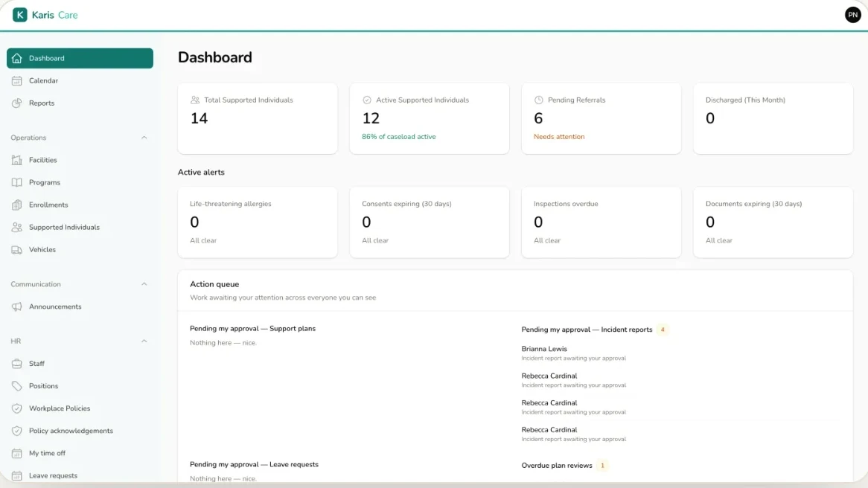This screenshot has height=488, width=868.
Task: Click the 'Action queue' heading
Action: (x=214, y=284)
